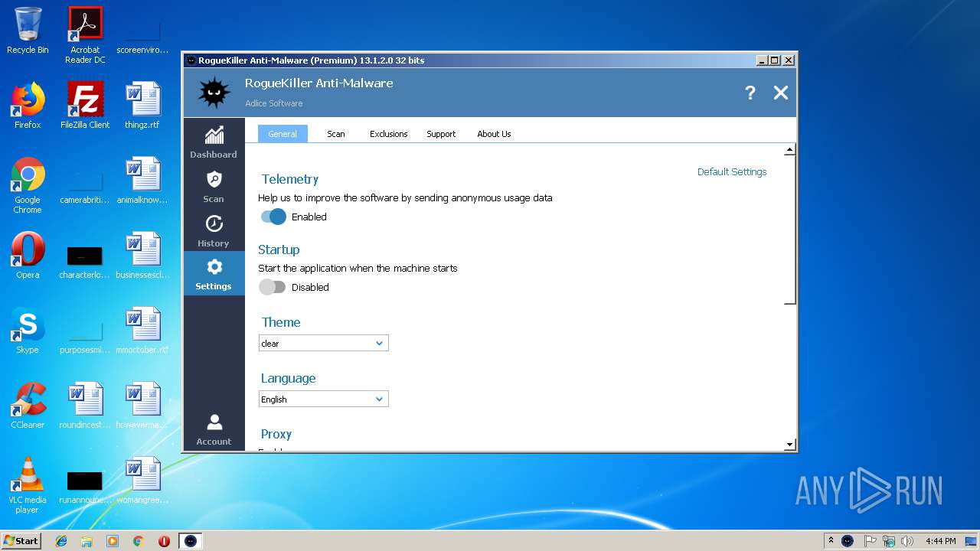Launch Opera from the desktop

point(28,256)
